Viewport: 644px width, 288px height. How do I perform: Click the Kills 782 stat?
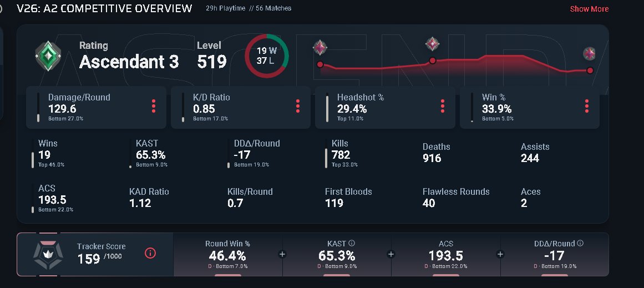click(x=341, y=154)
